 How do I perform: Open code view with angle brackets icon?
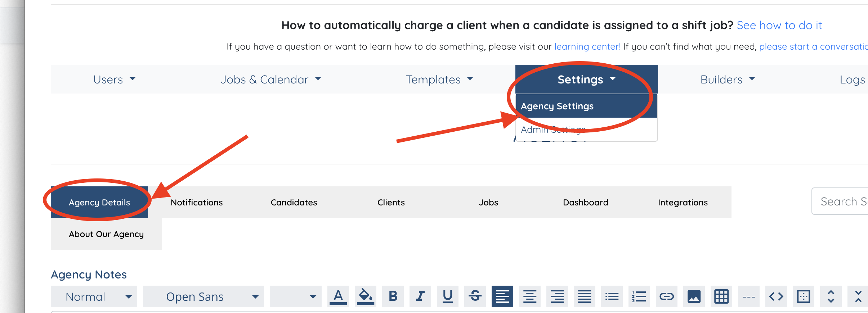tap(776, 296)
